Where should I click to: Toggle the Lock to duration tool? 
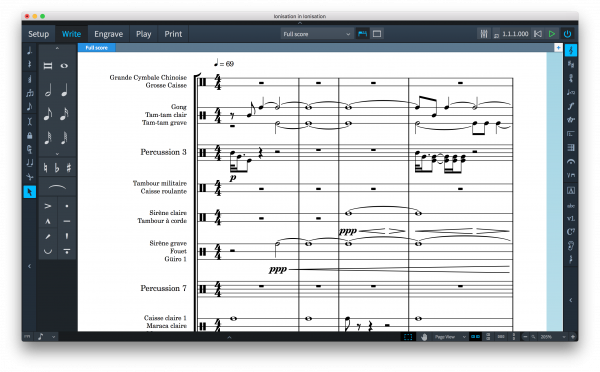tap(29, 135)
